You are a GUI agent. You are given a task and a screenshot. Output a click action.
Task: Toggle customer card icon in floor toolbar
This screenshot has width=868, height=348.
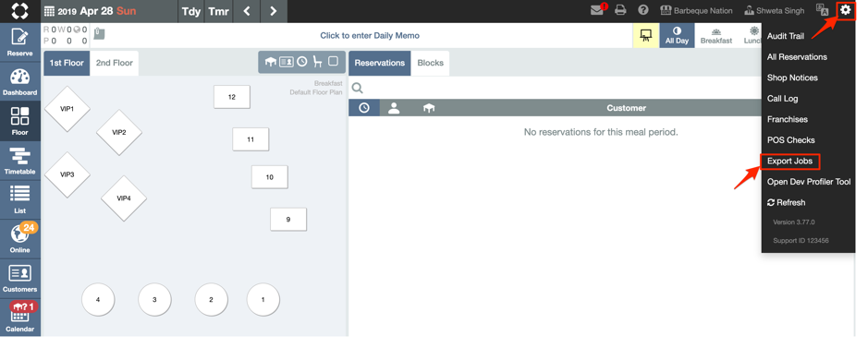(x=287, y=62)
